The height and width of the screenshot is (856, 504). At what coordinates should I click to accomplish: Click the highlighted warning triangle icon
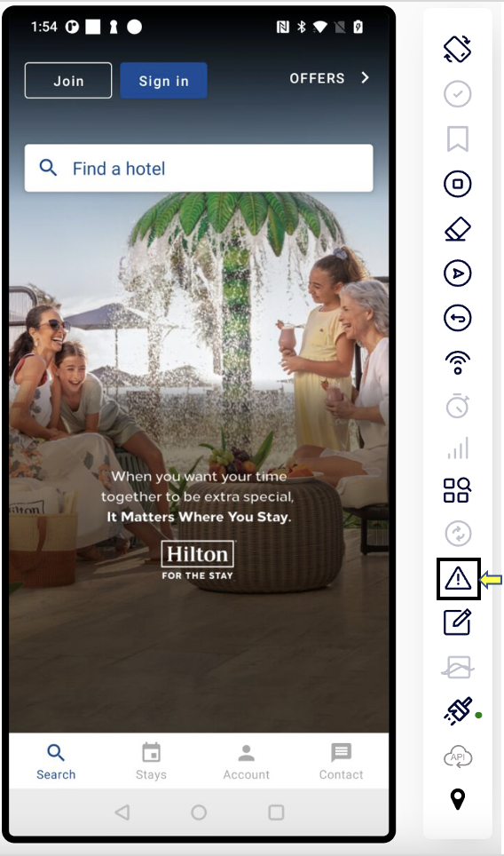(458, 579)
